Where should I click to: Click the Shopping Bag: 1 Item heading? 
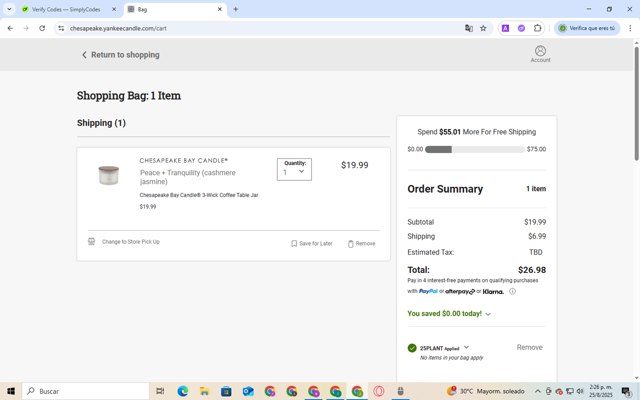click(129, 96)
